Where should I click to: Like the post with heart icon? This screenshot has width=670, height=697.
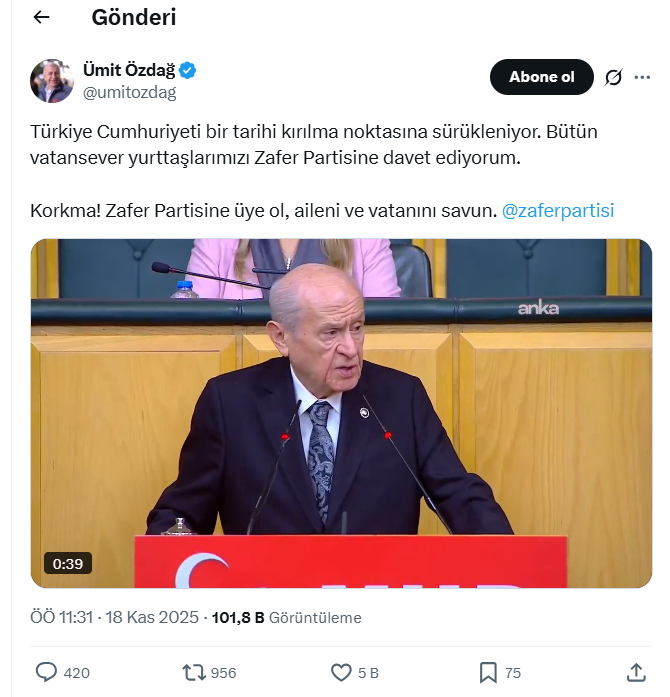(341, 673)
